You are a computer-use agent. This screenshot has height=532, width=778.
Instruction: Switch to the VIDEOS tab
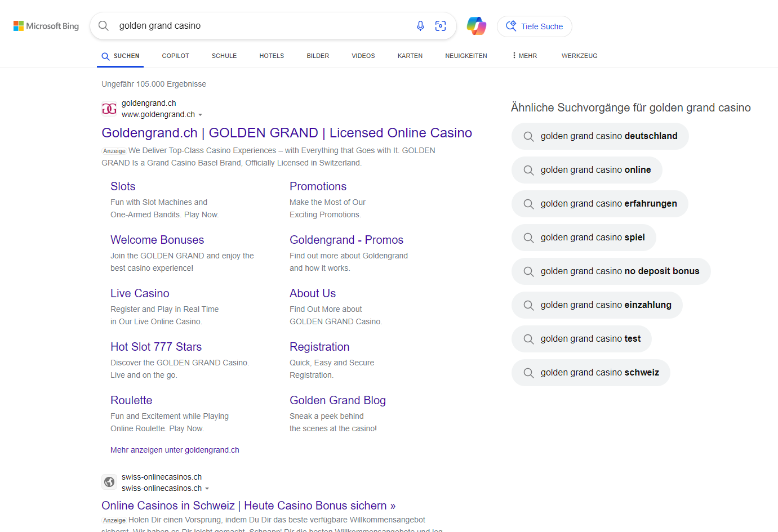pyautogui.click(x=363, y=56)
